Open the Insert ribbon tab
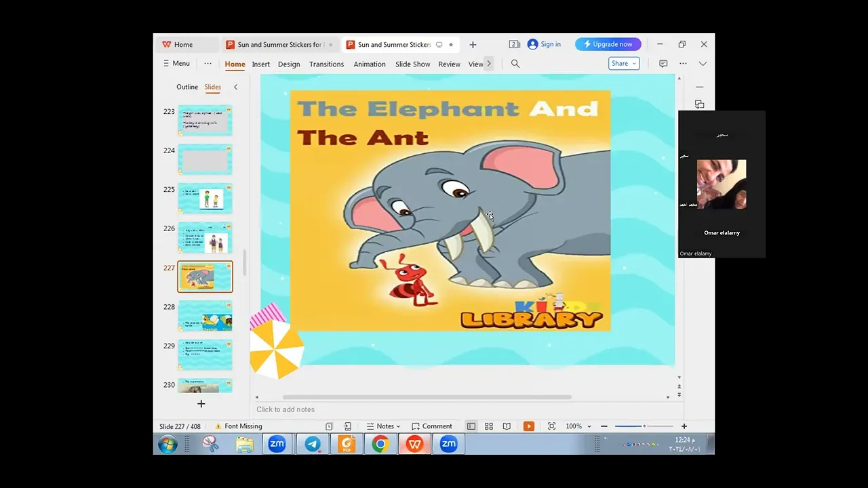Screen dimensions: 868x488 click(x=260, y=64)
